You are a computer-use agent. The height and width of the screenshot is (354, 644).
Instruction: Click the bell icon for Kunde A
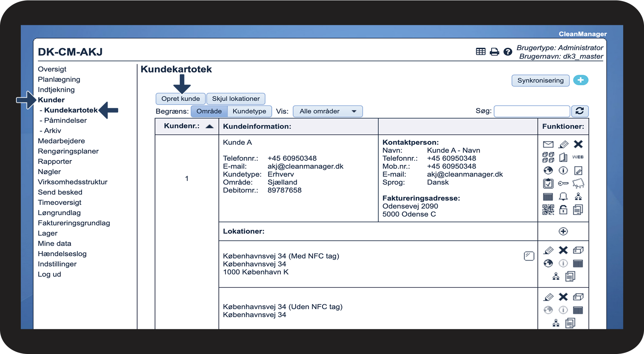pos(563,197)
